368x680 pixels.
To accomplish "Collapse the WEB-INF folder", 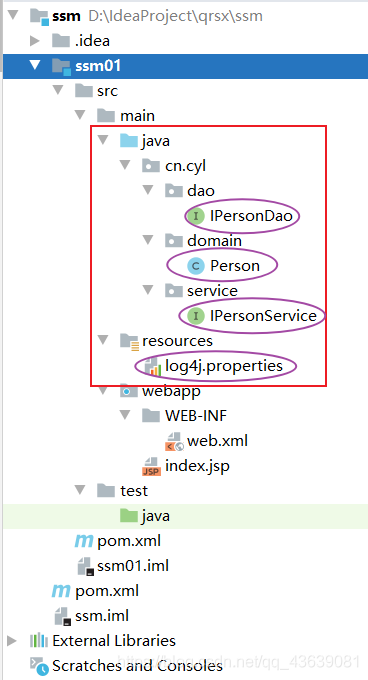I will [x=125, y=415].
